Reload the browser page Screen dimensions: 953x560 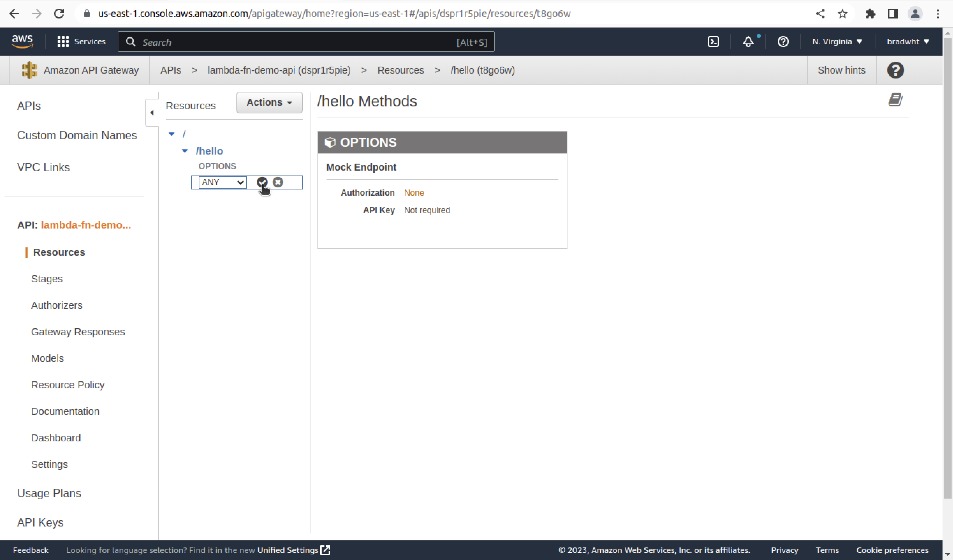tap(59, 14)
